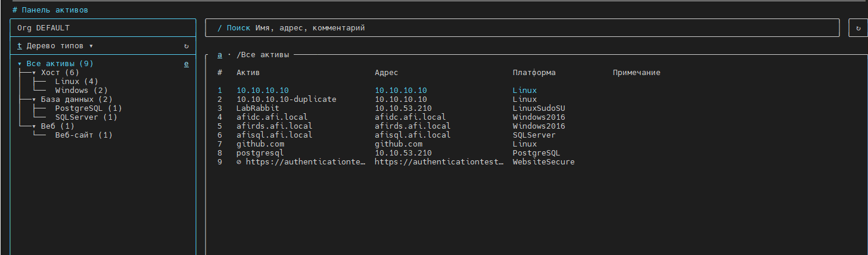Click the LinuxSudoSU platform cell
The image size is (868, 255).
click(539, 108)
